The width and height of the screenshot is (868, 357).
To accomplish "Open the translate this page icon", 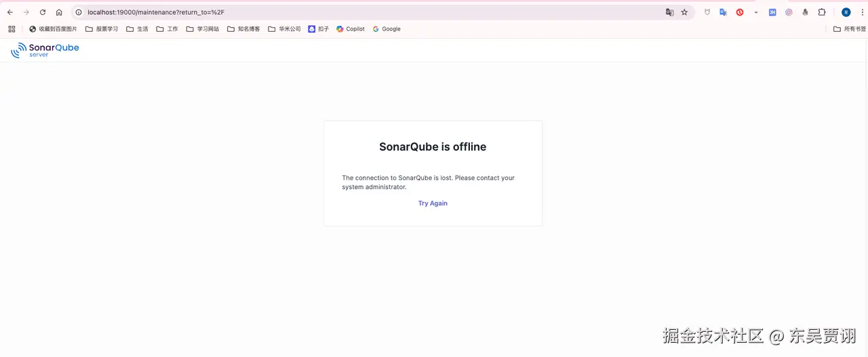I will coord(669,12).
